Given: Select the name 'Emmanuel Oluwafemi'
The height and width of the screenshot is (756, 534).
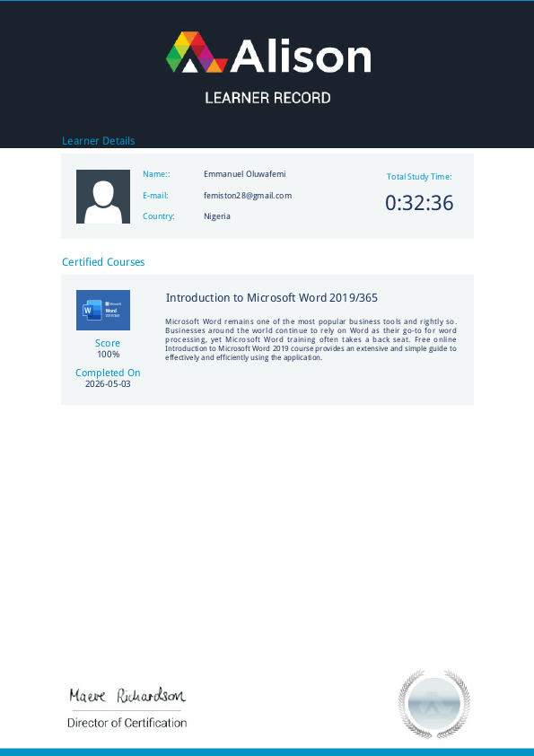Looking at the screenshot, I should point(245,174).
